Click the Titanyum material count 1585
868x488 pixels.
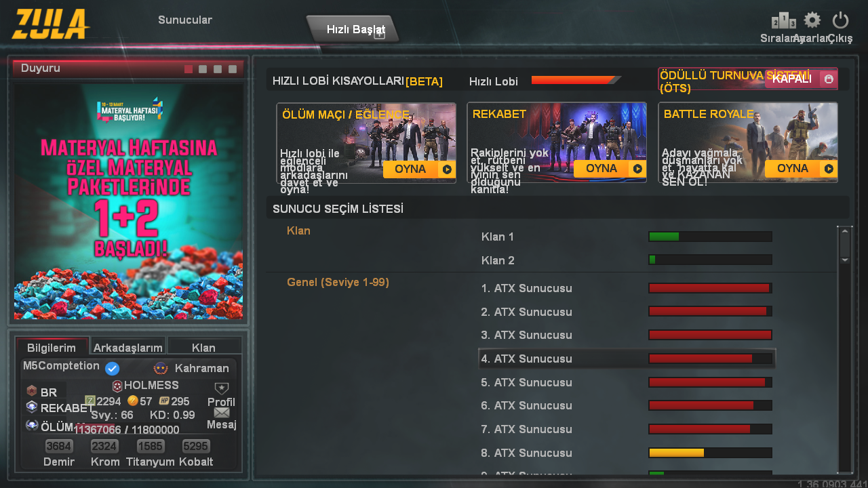pyautogui.click(x=151, y=447)
